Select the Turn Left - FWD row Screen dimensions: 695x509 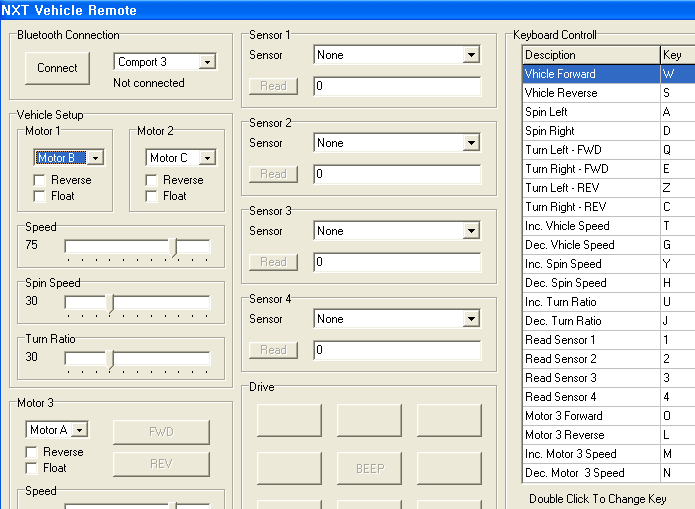coord(609,150)
